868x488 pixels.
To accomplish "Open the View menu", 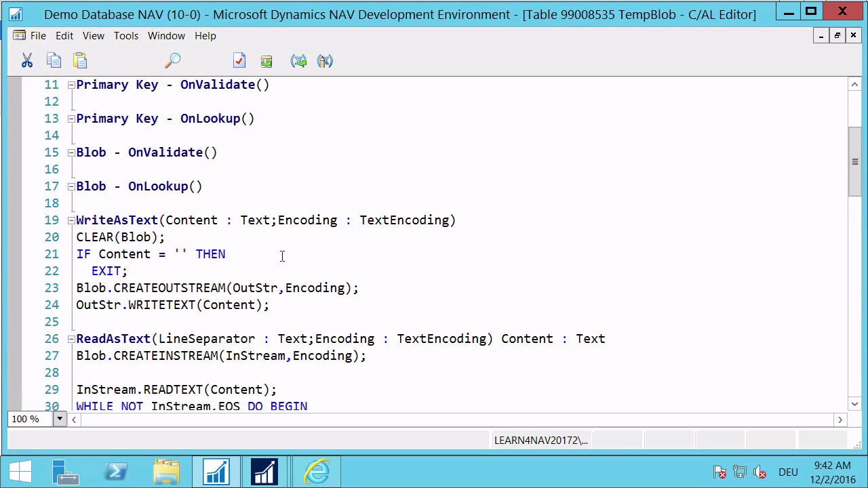I will [94, 35].
